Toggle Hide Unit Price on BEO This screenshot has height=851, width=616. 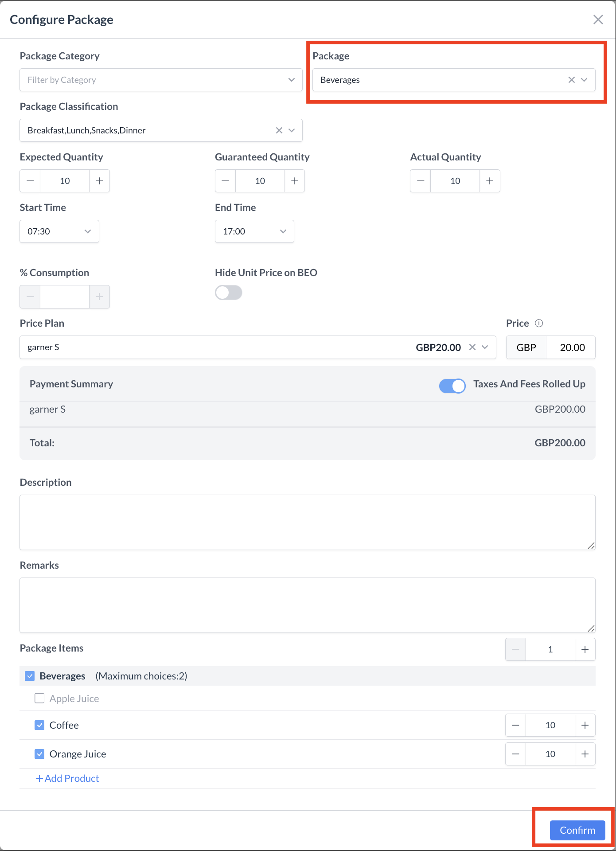pyautogui.click(x=229, y=293)
